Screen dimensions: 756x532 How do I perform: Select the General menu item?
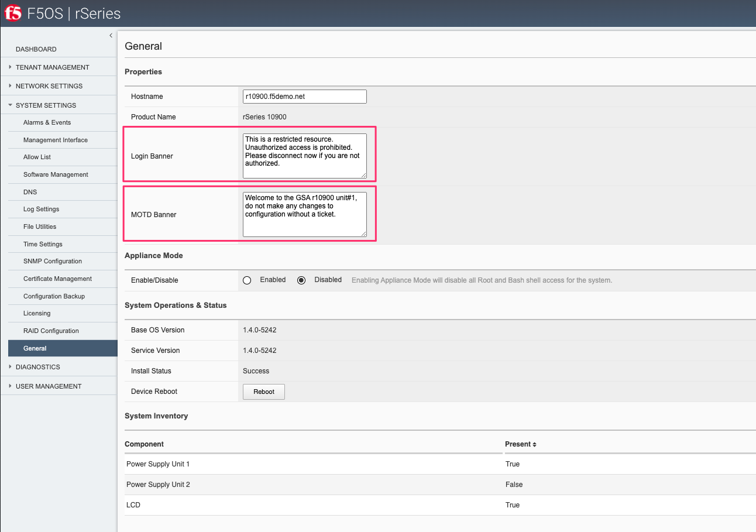coord(63,348)
